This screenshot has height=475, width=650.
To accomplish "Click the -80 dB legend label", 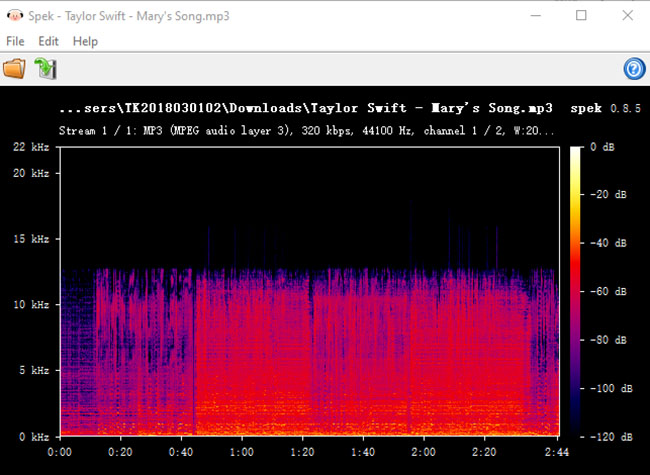I will point(608,340).
